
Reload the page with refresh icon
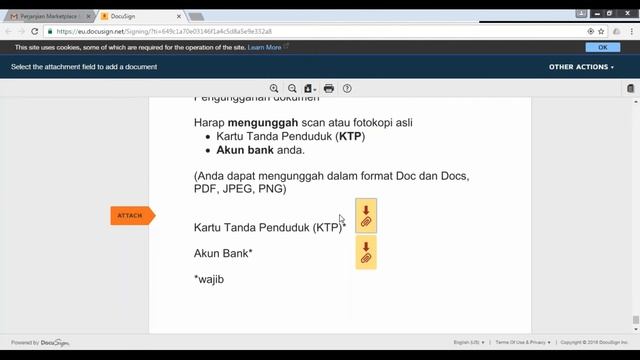point(35,31)
